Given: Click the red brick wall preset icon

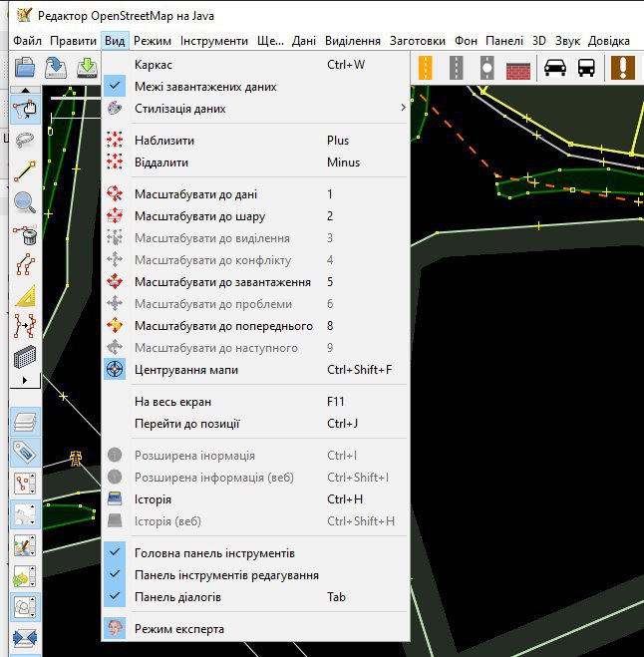Looking at the screenshot, I should click(x=518, y=70).
